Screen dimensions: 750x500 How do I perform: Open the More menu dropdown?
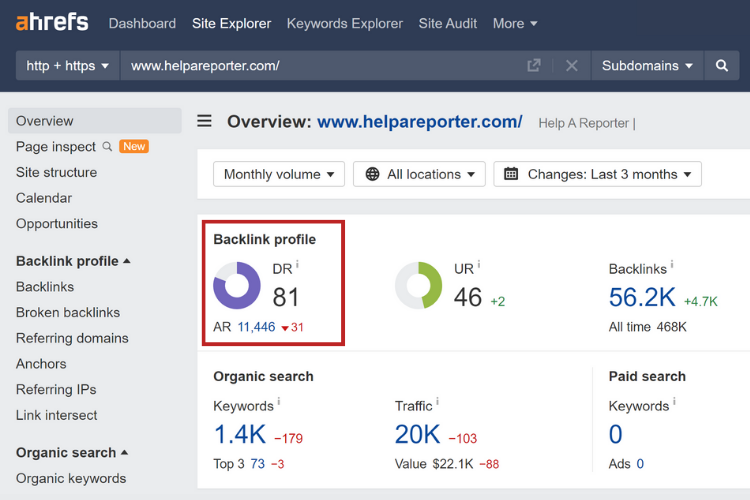(x=515, y=23)
